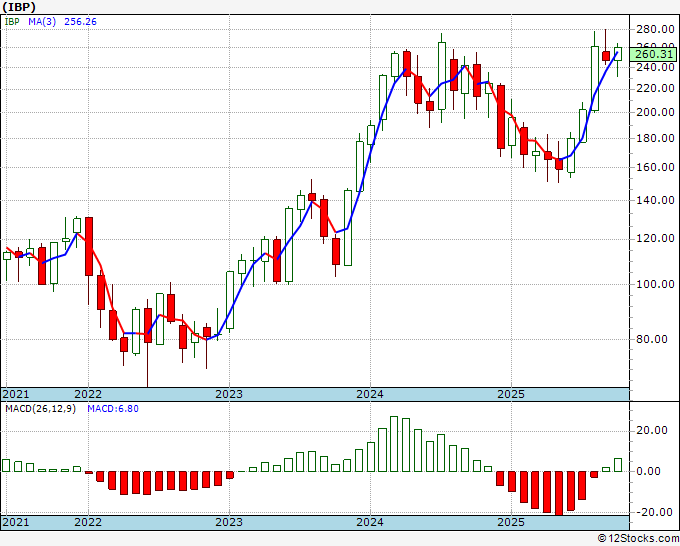Click the MA(3) indicator label

point(42,22)
